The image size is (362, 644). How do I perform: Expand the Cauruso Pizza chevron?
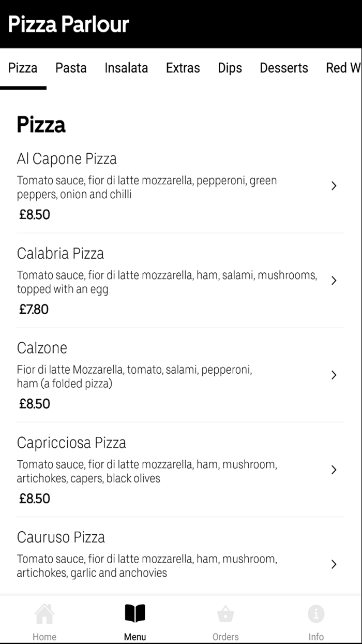click(334, 565)
